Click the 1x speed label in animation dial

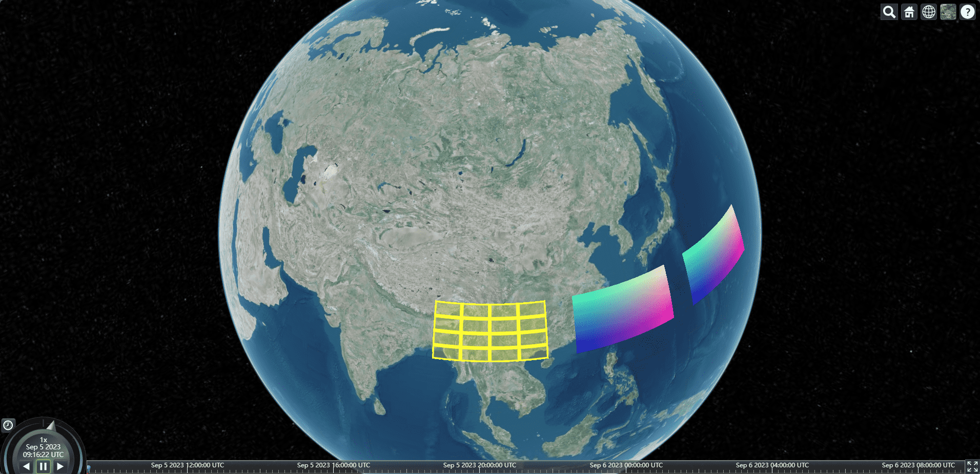point(44,440)
